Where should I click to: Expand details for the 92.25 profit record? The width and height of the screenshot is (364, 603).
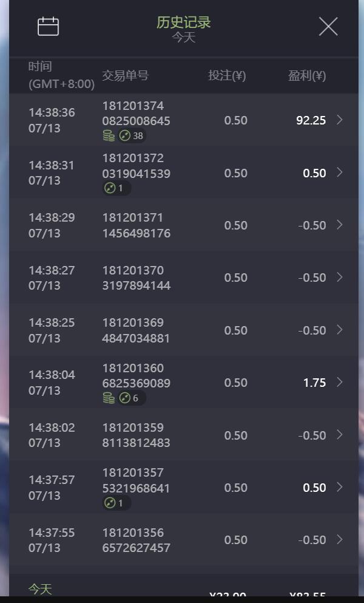[340, 120]
